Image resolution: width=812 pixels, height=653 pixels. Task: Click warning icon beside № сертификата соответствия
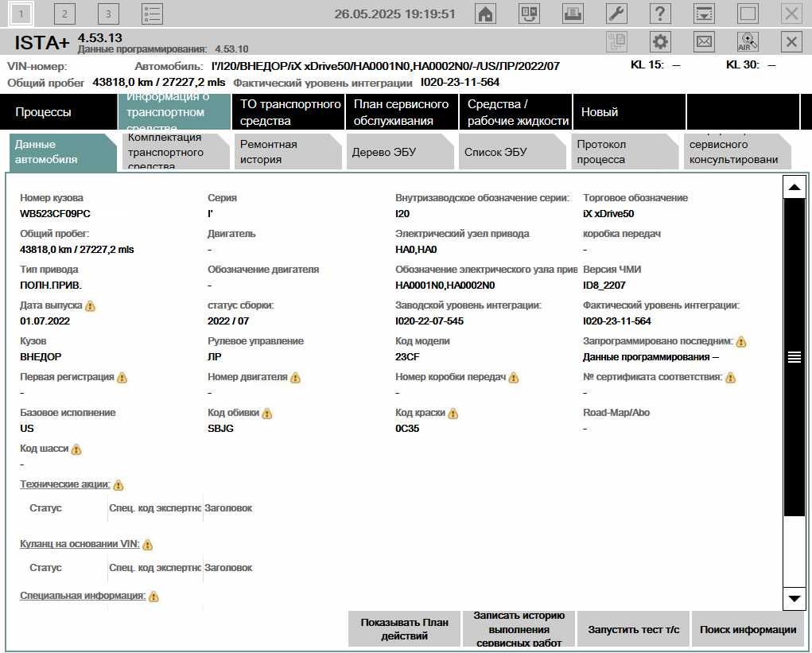(731, 378)
